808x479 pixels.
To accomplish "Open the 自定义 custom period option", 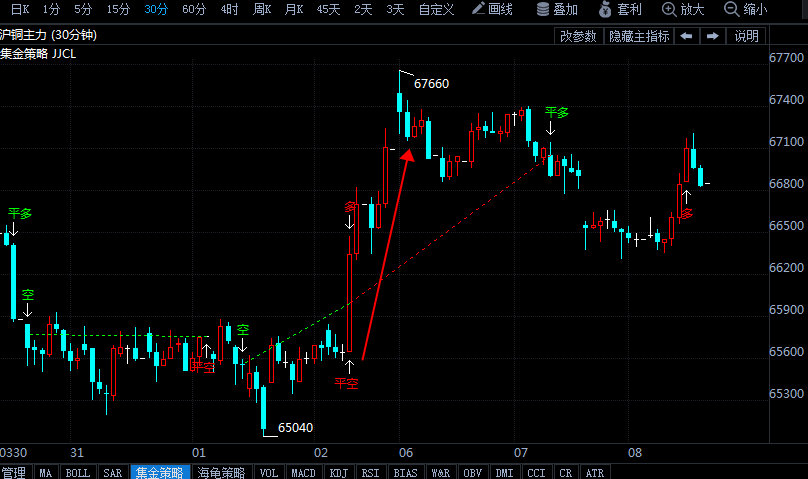I will [436, 9].
